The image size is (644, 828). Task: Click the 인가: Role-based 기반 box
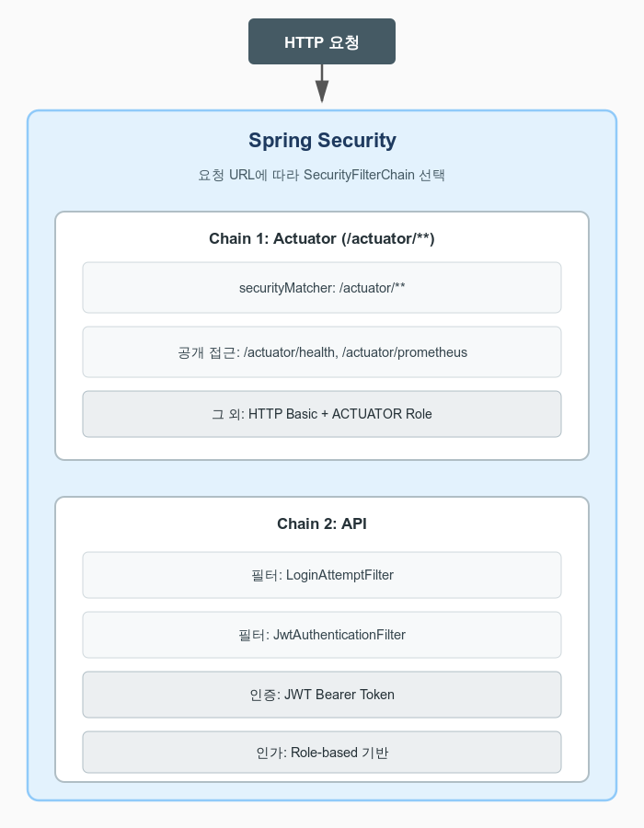(322, 753)
